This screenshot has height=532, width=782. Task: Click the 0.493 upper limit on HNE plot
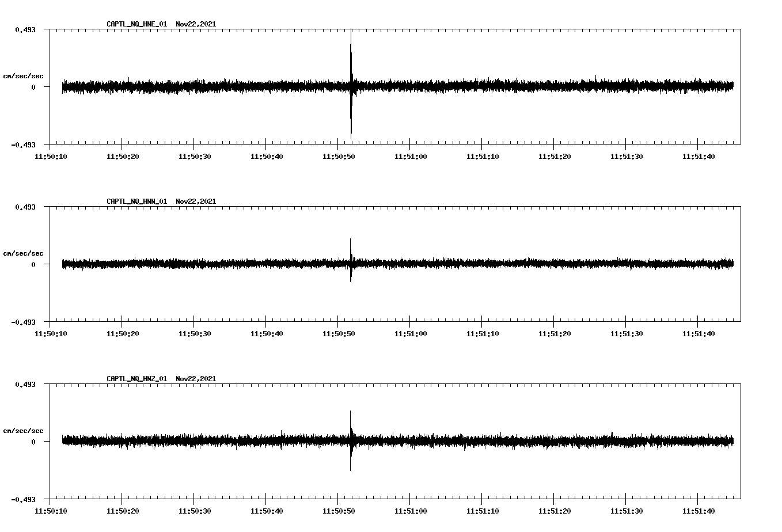click(x=25, y=29)
